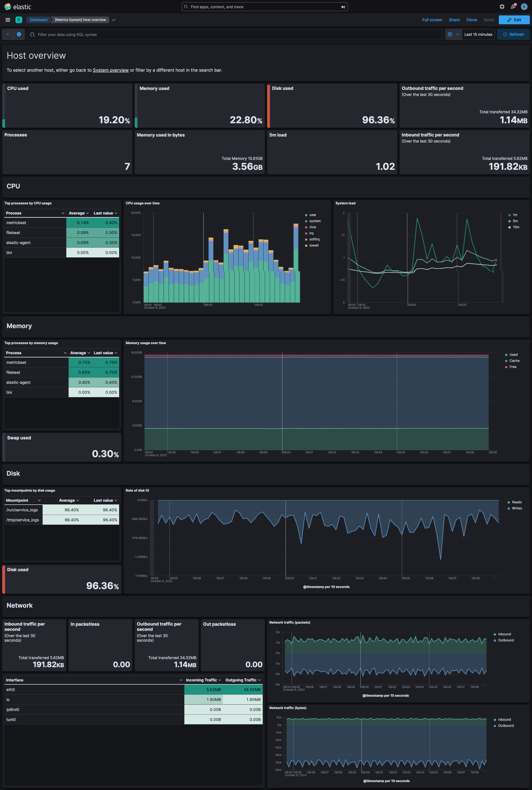Click the Cache color dot in Memory legend
Viewport: 532px width, 790px height.
click(x=506, y=361)
